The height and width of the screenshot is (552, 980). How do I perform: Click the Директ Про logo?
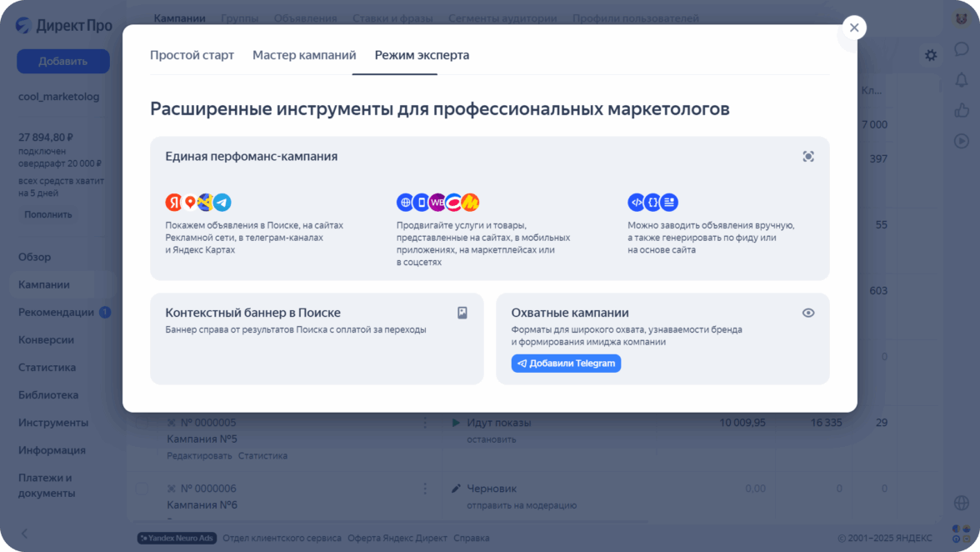[63, 25]
